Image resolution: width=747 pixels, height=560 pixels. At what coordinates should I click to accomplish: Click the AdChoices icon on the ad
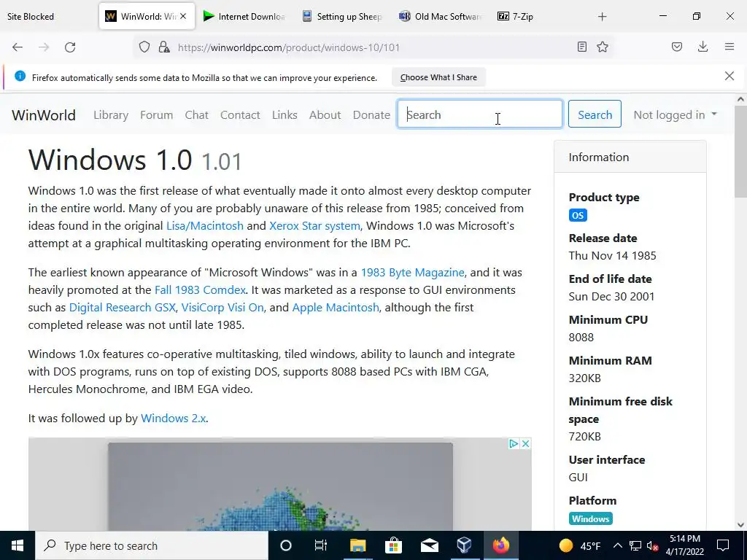514,444
